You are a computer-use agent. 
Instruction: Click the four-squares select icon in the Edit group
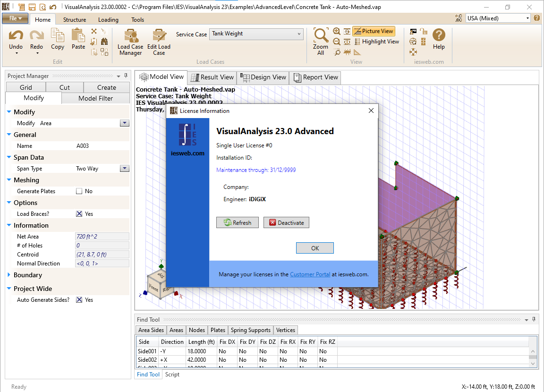(104, 52)
